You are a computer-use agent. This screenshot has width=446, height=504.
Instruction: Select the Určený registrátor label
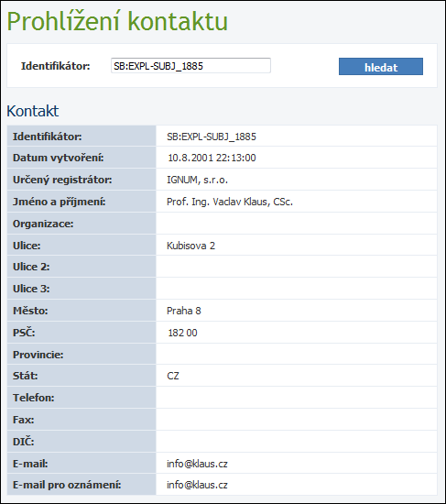pos(62,180)
